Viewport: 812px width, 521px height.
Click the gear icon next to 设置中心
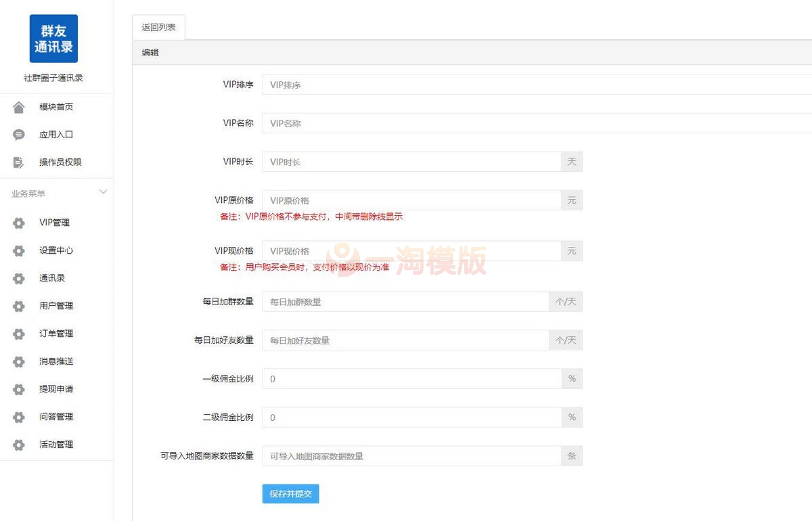pyautogui.click(x=19, y=250)
